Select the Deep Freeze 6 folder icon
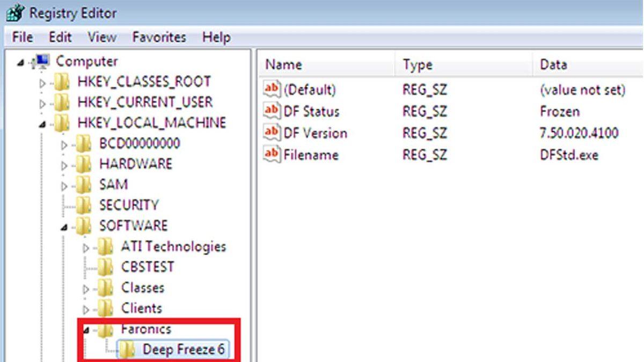Screen dimensions: 644x362 pos(127,350)
